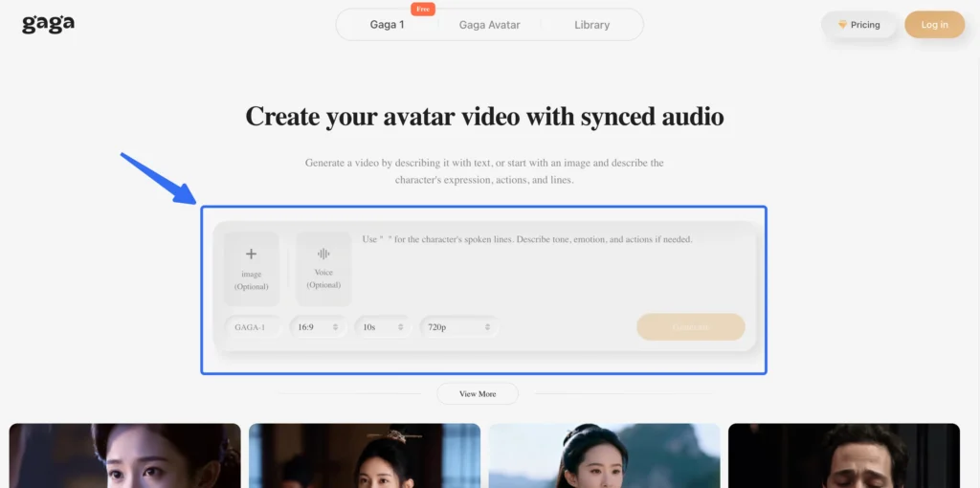Click the gaga logo
The width and height of the screenshot is (980, 488).
[48, 24]
